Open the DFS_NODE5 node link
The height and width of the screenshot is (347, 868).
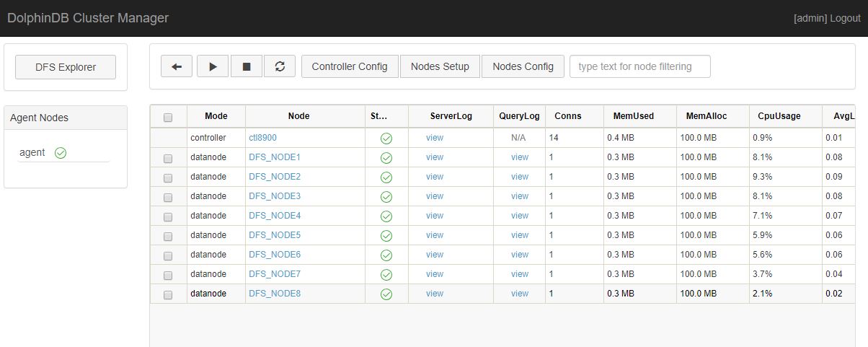(275, 234)
